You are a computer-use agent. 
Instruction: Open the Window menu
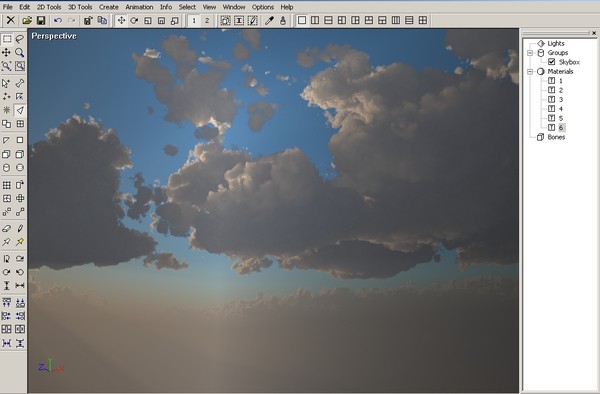(234, 7)
